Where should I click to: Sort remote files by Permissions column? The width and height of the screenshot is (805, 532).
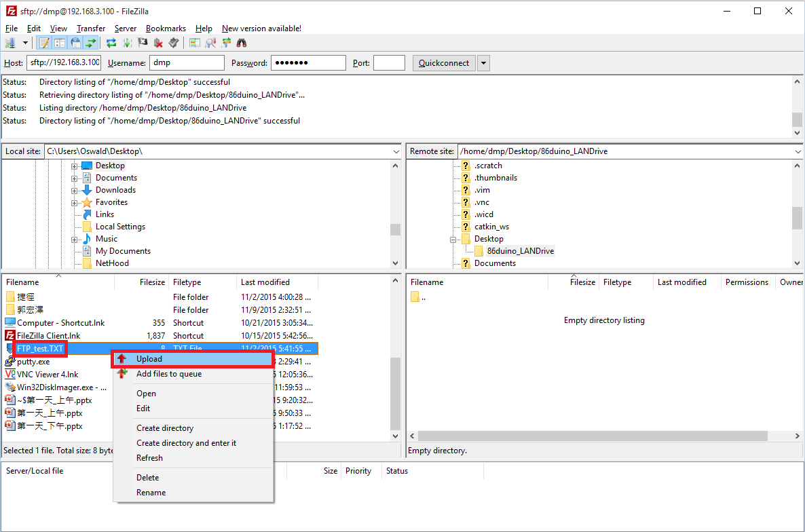point(747,282)
